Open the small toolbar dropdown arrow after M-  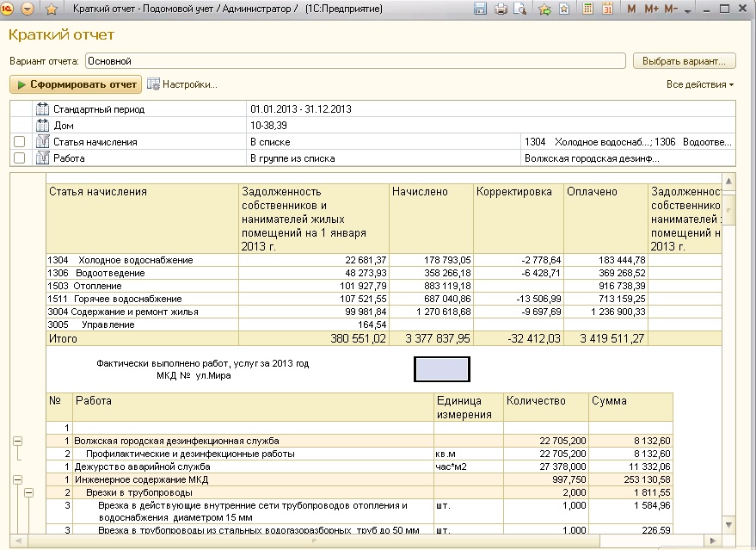click(688, 10)
